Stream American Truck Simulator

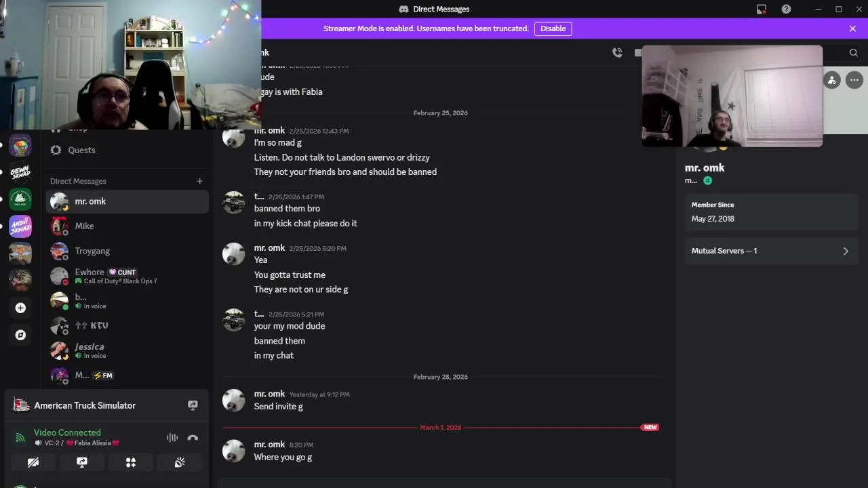pos(193,405)
